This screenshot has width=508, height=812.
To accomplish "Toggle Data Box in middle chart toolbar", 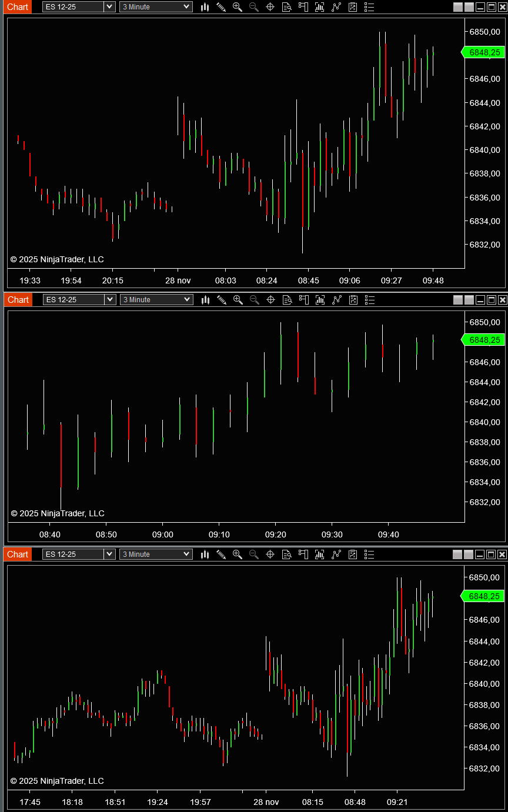I will click(x=287, y=300).
